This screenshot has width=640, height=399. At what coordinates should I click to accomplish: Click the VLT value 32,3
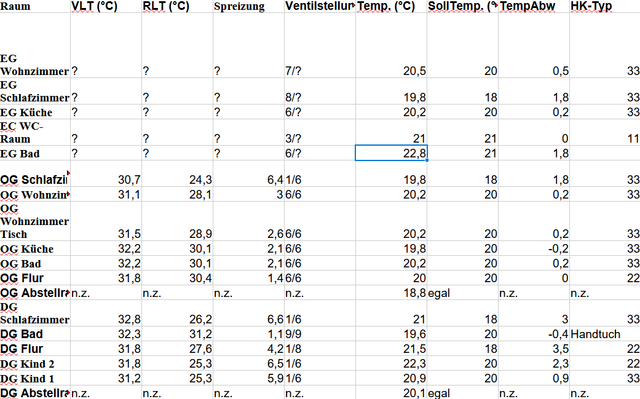point(106,334)
